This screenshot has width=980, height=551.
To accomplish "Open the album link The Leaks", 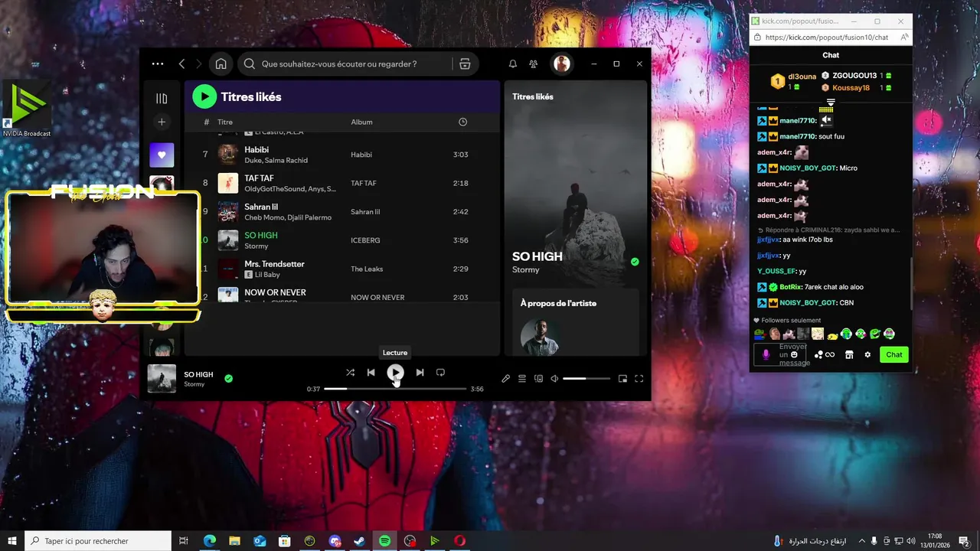I will (x=367, y=269).
